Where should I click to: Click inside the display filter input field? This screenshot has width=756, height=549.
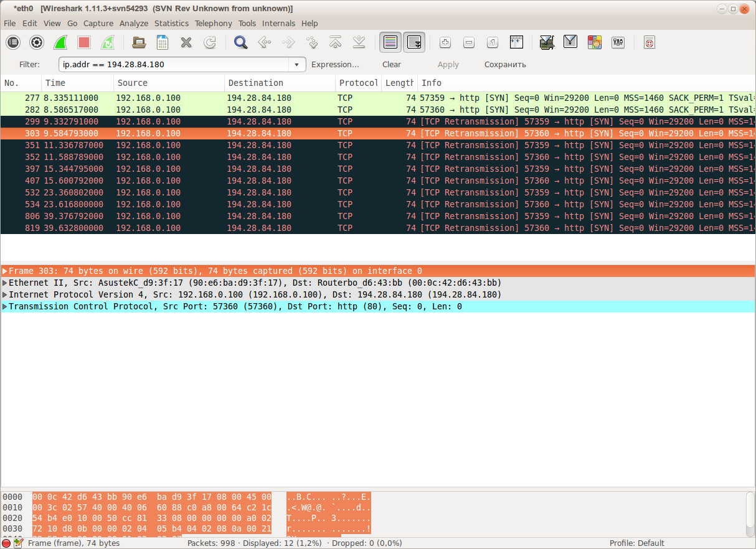coord(174,64)
